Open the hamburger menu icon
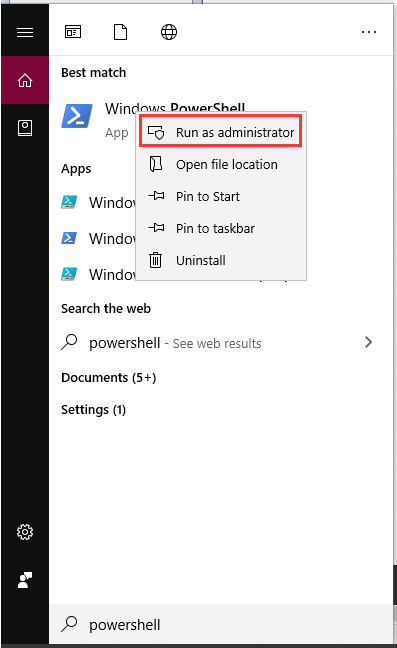The height and width of the screenshot is (648, 397). tap(25, 32)
